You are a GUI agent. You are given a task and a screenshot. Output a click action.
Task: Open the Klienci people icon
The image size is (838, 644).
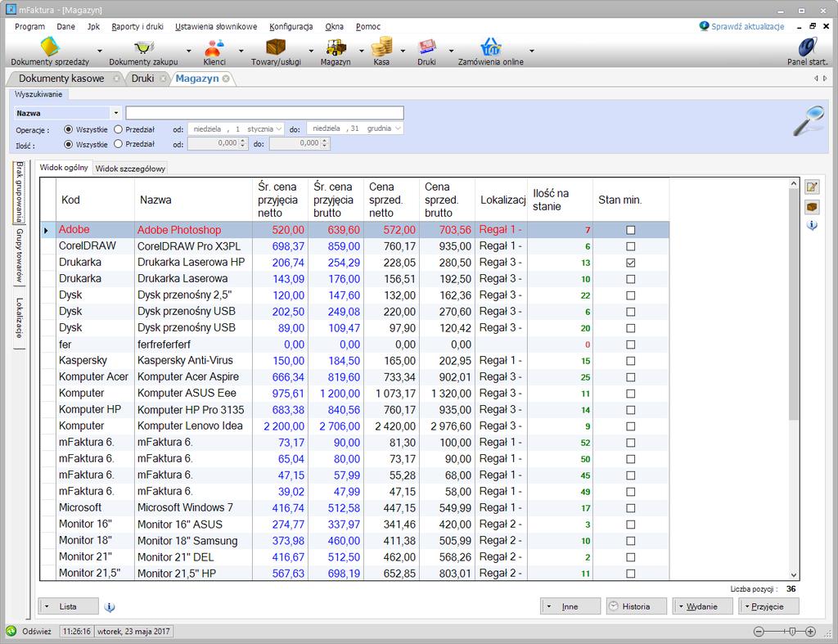click(214, 47)
